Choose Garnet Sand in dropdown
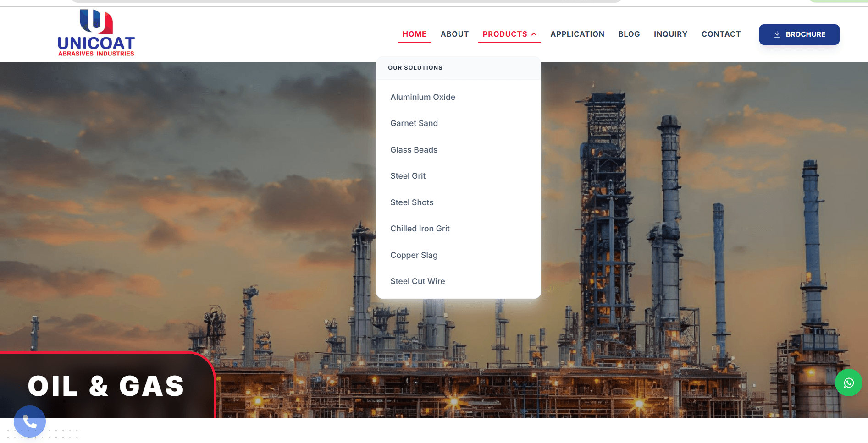The width and height of the screenshot is (868, 443). 414,123
